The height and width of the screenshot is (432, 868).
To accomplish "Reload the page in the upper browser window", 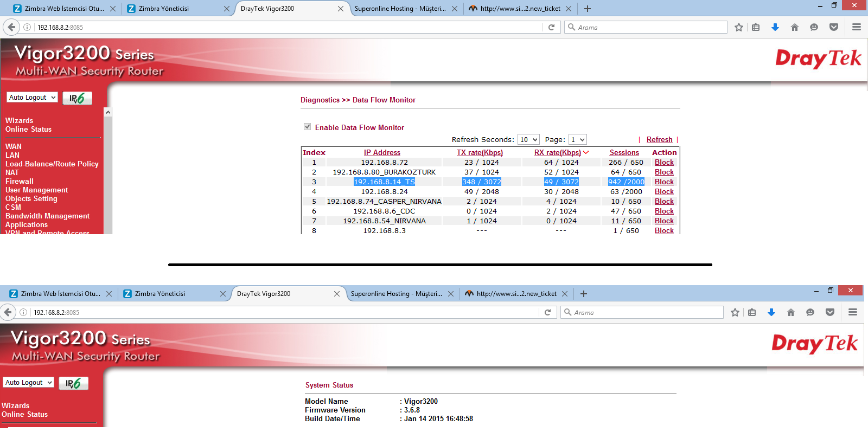I will pos(551,27).
